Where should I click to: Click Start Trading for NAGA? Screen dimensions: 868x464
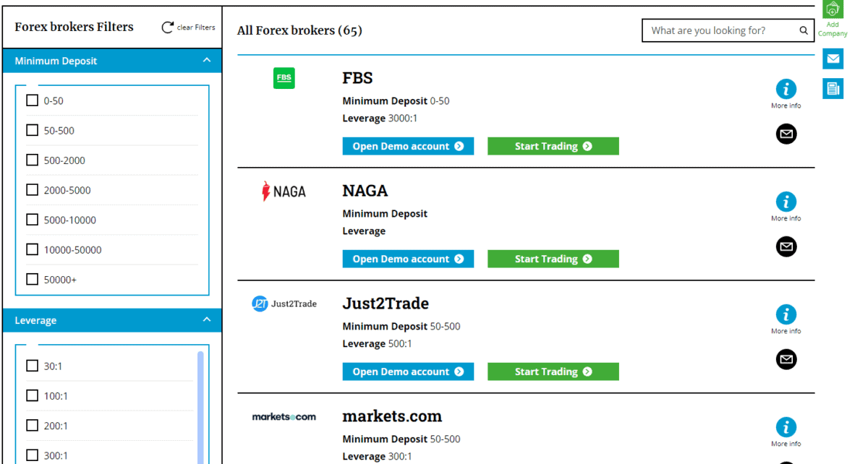[553, 259]
